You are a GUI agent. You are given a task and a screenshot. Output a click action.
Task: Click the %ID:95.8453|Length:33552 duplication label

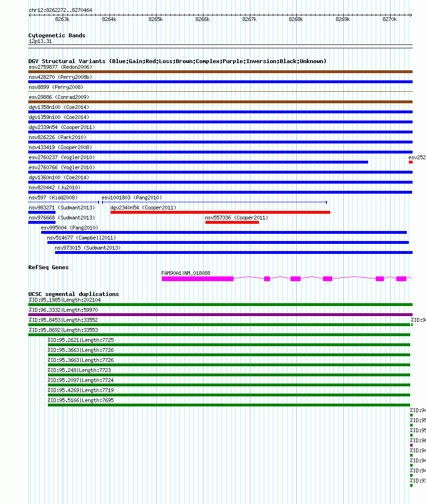[63, 320]
